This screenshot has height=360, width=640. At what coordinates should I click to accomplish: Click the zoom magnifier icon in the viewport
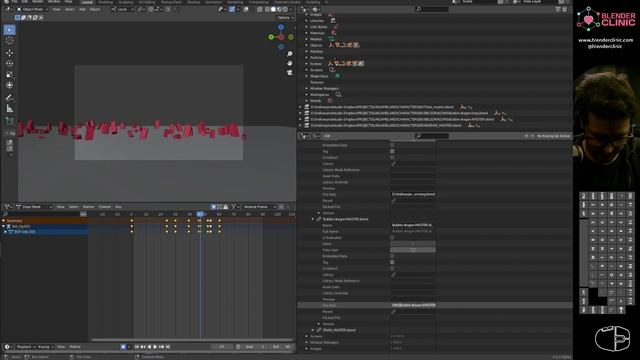coord(290,54)
